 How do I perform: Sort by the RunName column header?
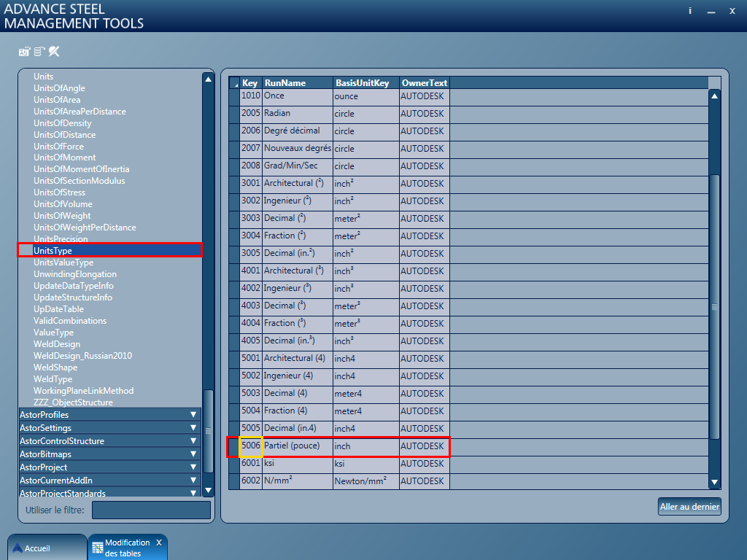(298, 83)
